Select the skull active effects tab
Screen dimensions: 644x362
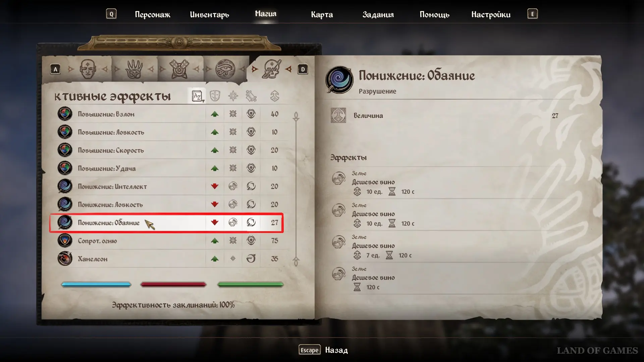click(271, 69)
